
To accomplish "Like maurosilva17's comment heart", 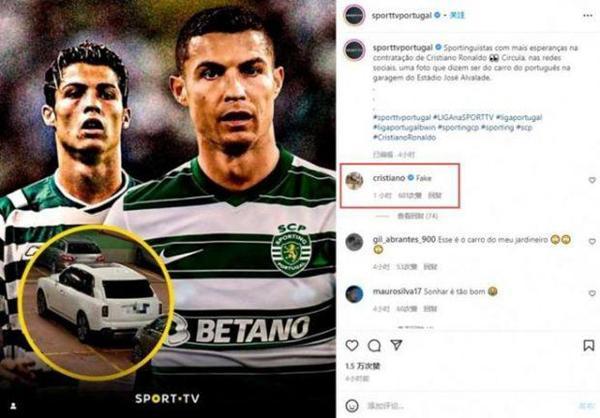I will [592, 293].
